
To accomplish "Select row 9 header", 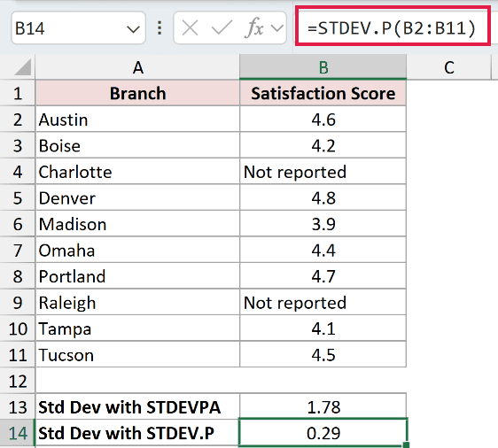I will (x=18, y=303).
